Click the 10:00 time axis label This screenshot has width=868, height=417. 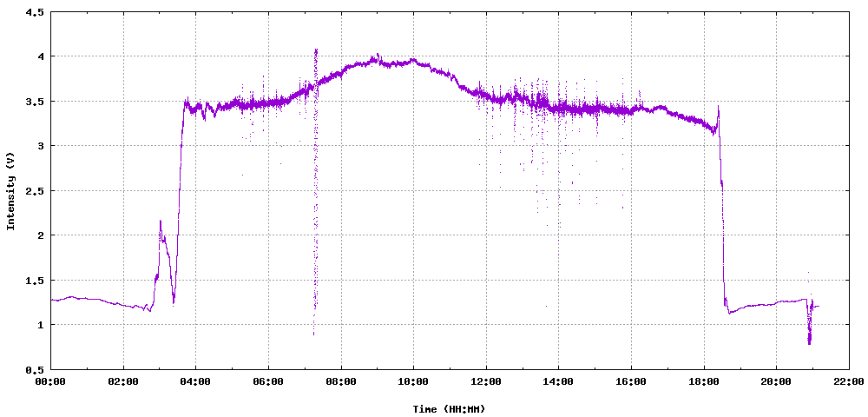(413, 382)
